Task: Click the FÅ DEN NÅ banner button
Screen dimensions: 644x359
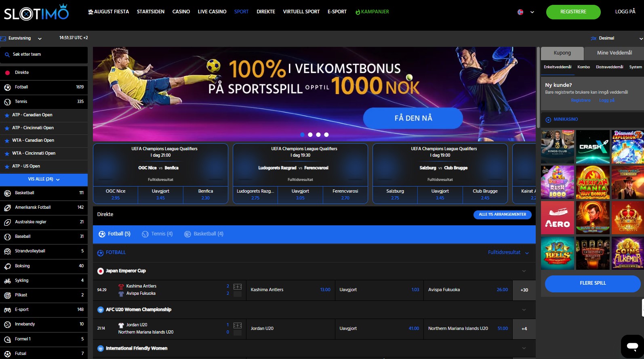Action: (413, 118)
